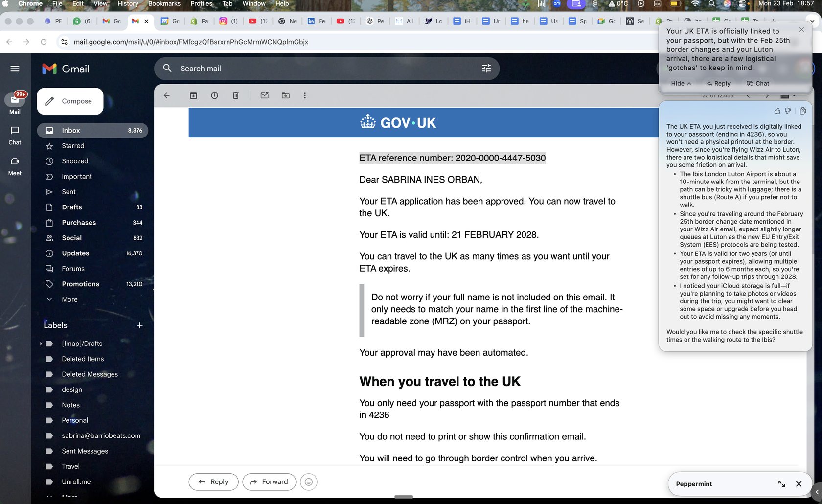Viewport: 822px width, 504px height.
Task: Click the Forward button
Action: click(269, 481)
